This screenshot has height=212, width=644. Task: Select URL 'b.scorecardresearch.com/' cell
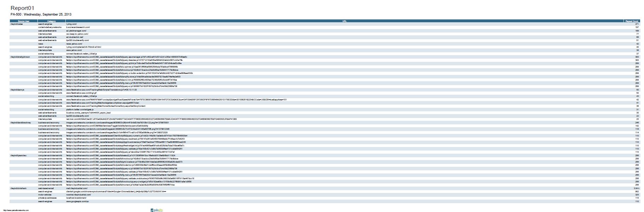78,27
